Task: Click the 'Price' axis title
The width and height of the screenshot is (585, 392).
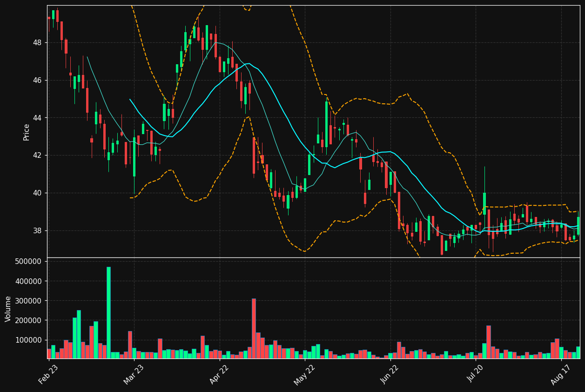Action: 27,132
